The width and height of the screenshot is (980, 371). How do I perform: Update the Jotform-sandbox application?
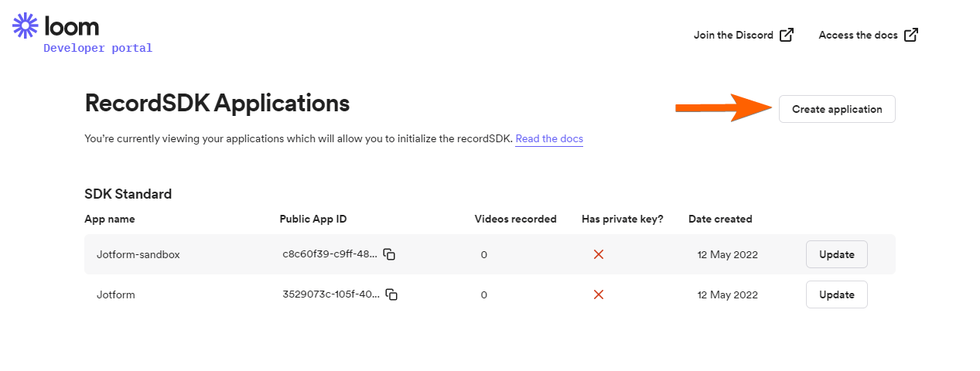pos(836,254)
